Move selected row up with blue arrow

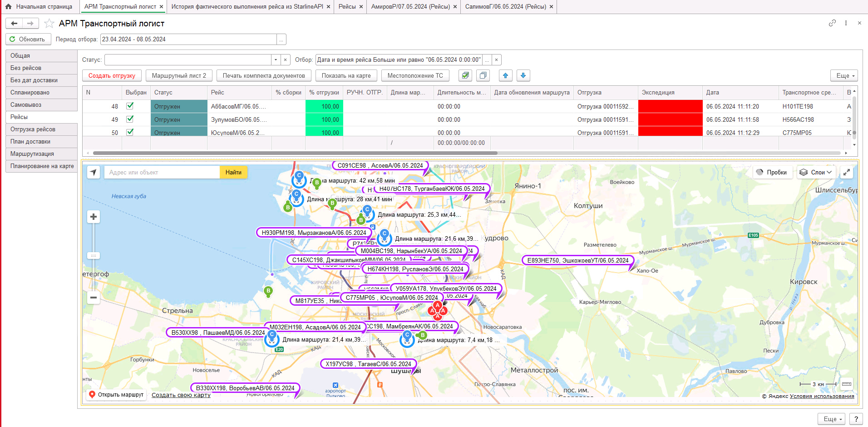pyautogui.click(x=505, y=75)
